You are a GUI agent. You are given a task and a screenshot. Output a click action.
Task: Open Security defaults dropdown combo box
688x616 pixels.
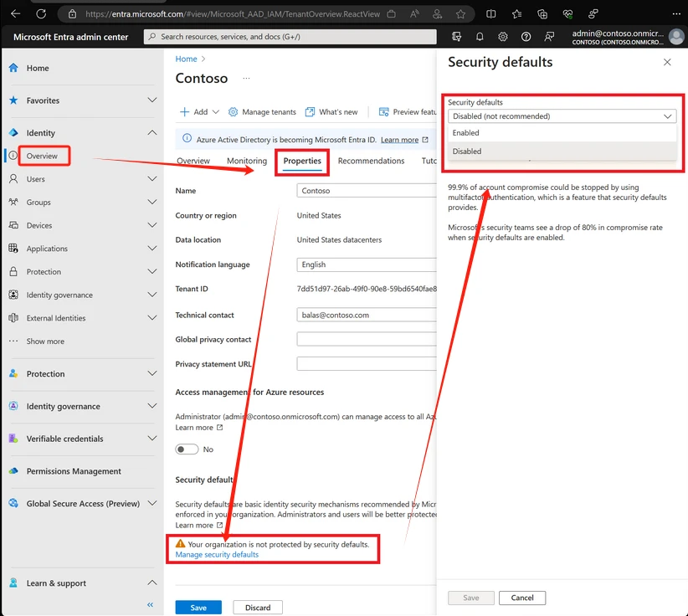click(x=562, y=116)
